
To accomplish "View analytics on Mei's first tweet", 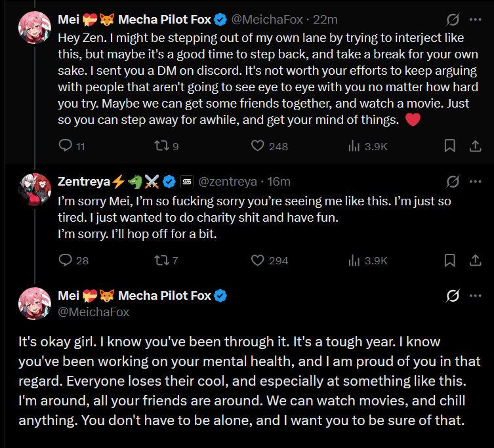I will click(354, 146).
